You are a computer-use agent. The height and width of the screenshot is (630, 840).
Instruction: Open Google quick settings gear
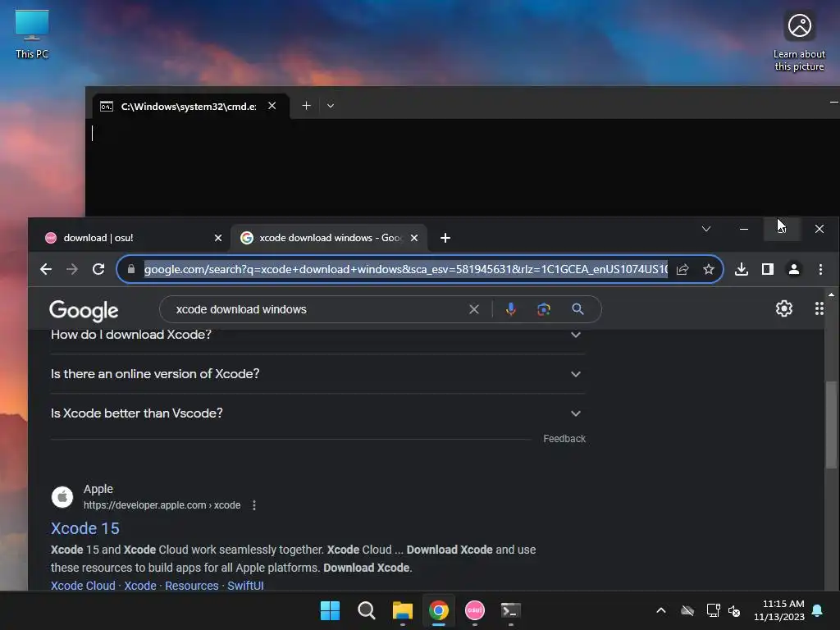tap(783, 308)
